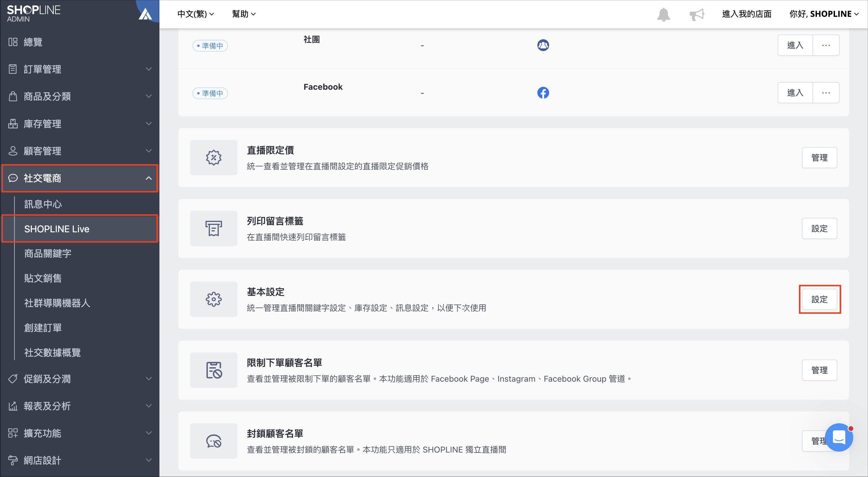Open the announcements megaphone icon

(696, 14)
